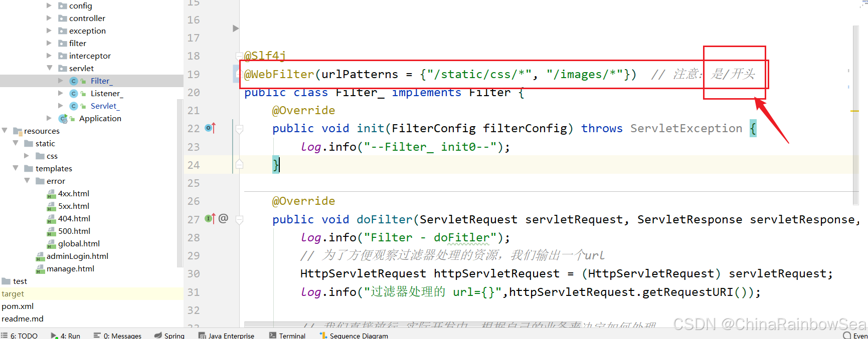Click the Application class run icon
The image size is (868, 339).
point(63,119)
